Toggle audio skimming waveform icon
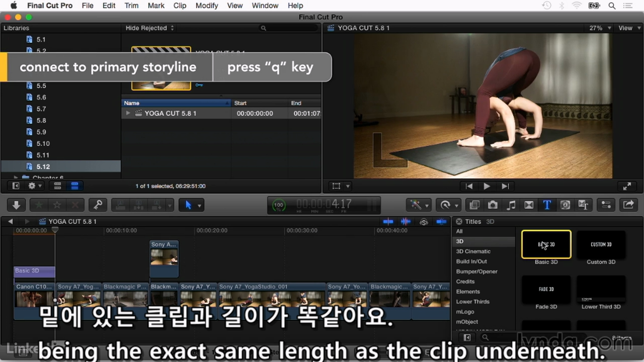Image resolution: width=644 pixels, height=362 pixels. tap(406, 221)
